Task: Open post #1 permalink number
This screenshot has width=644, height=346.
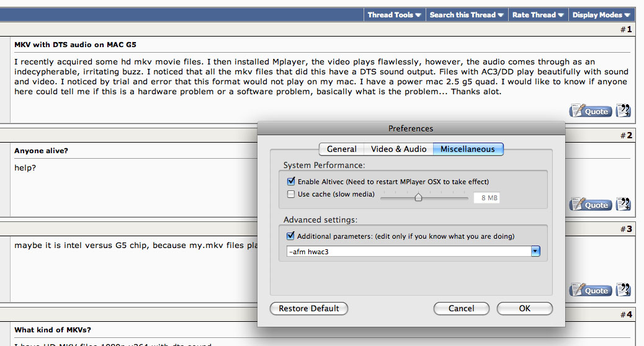Action: coord(629,30)
